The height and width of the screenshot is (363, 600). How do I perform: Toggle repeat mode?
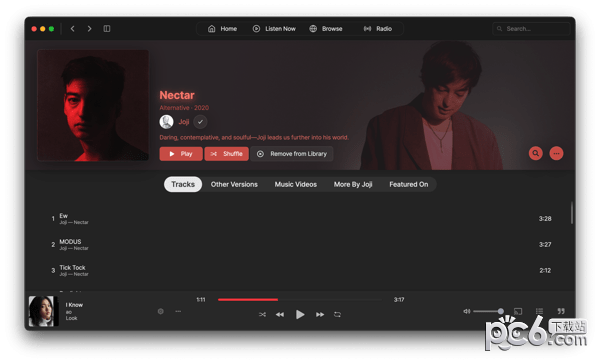[x=337, y=314]
